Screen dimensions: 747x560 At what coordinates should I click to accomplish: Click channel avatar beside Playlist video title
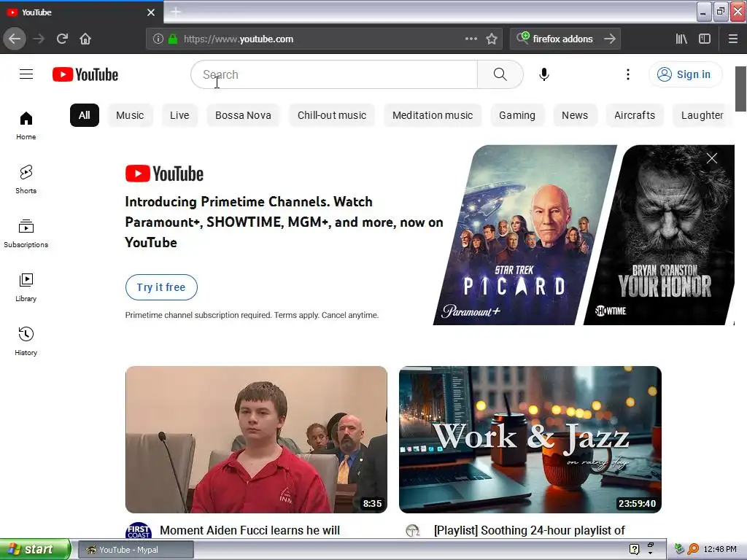[413, 531]
